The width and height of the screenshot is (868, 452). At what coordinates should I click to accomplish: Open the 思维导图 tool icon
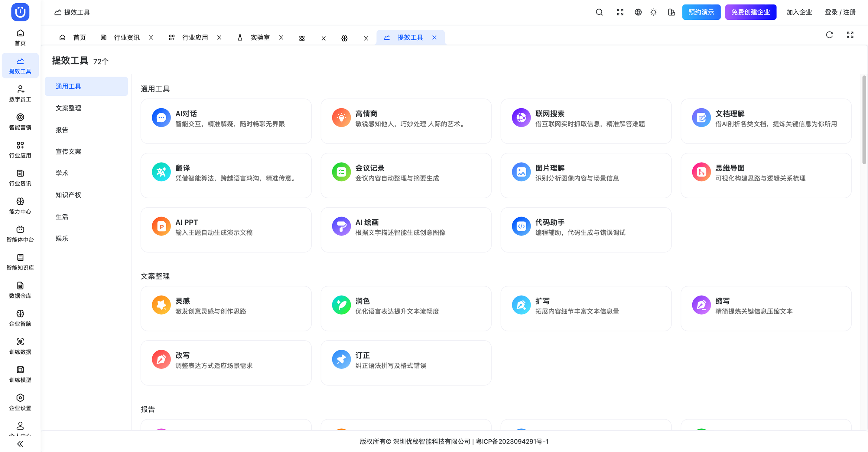701,172
